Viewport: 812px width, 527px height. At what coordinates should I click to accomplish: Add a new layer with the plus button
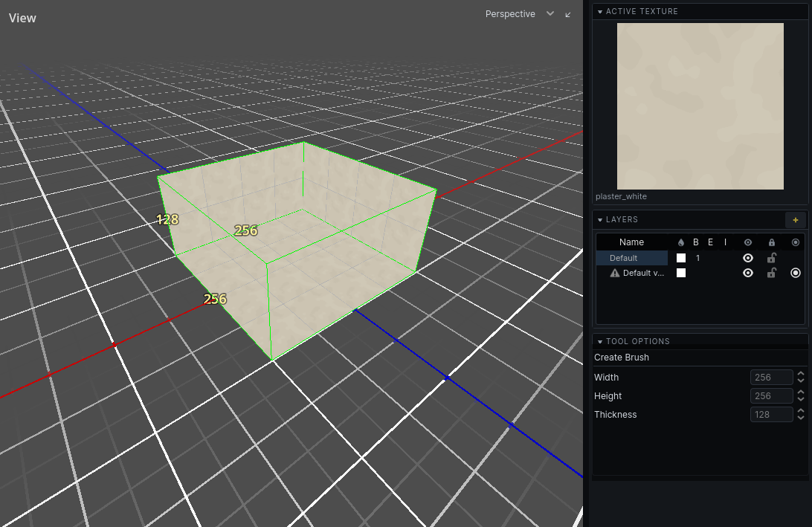tap(796, 220)
